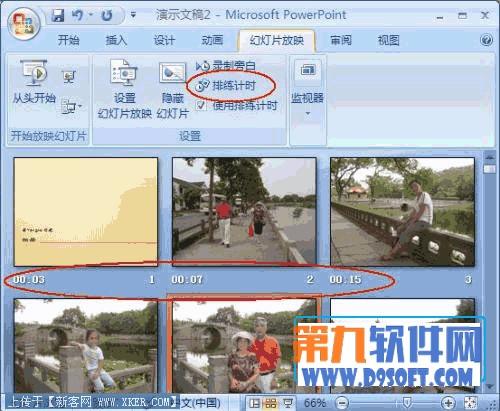Click the zoom slider handle
500x411 pixels.
[x=407, y=403]
